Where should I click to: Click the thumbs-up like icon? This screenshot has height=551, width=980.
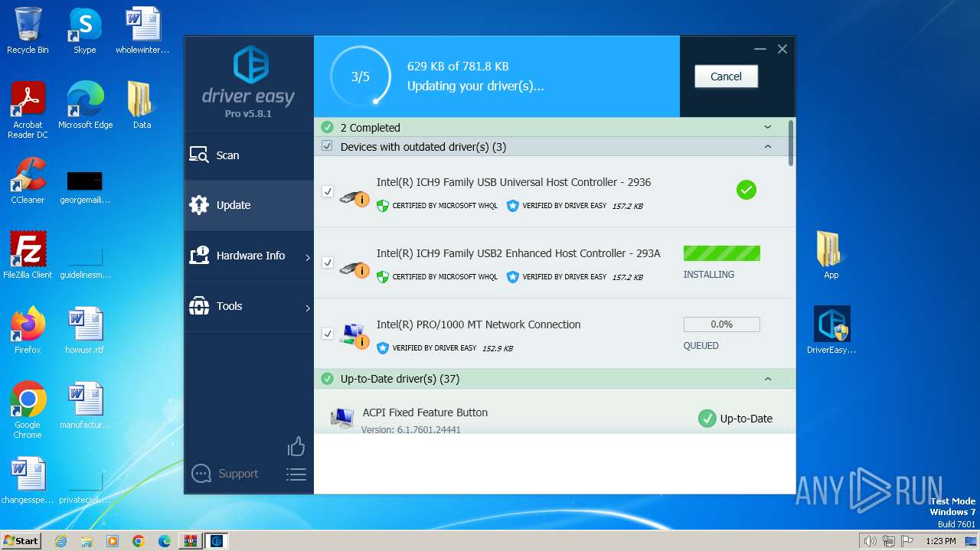pos(296,446)
